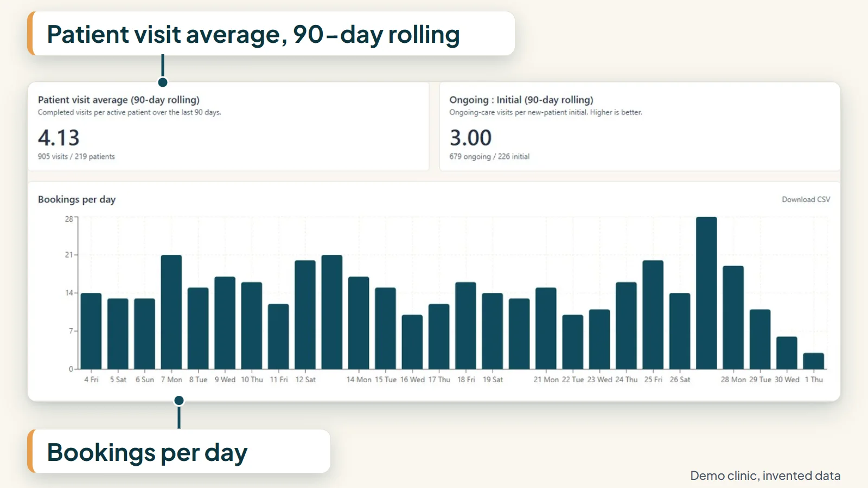
Task: Select the "Patient visit average (90-day rolling)" card title
Action: (119, 100)
